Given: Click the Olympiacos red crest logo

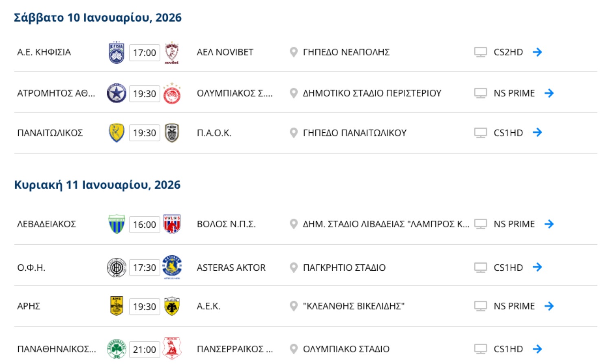Looking at the screenshot, I should [172, 93].
